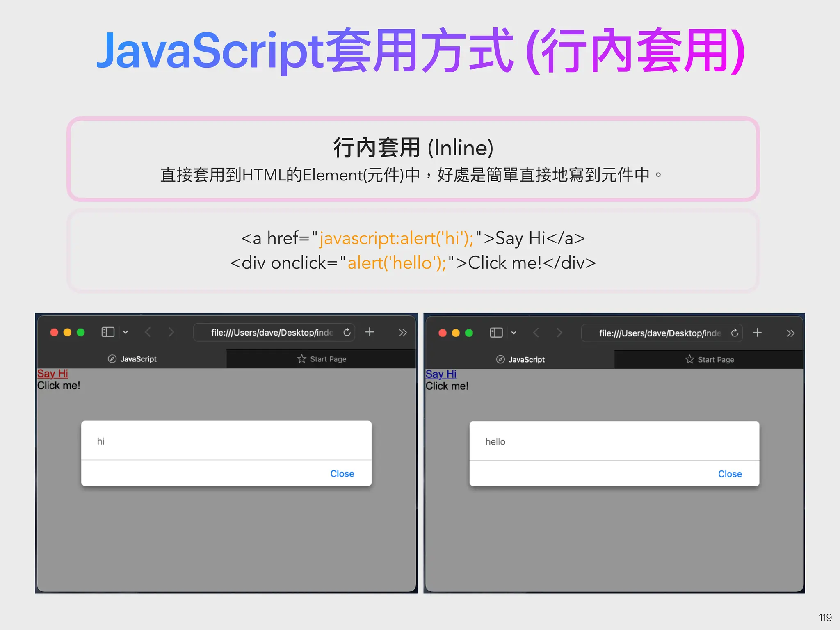Viewport: 840px width, 630px height.
Task: Select JavaScript tab in left window
Action: 132,359
